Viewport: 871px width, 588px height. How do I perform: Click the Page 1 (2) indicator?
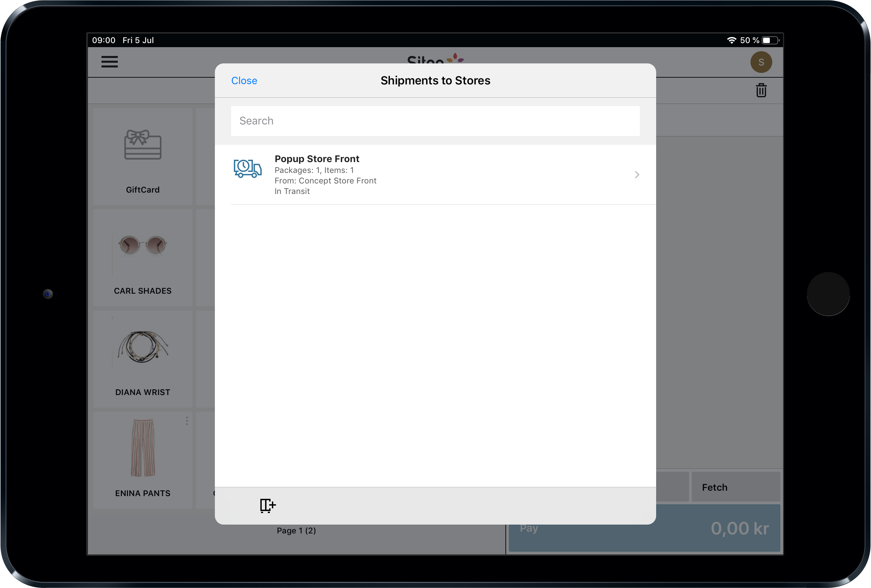296,531
